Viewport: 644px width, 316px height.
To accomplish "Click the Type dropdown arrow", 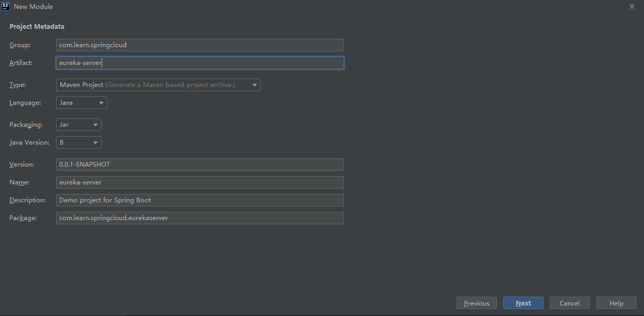I will (x=254, y=85).
